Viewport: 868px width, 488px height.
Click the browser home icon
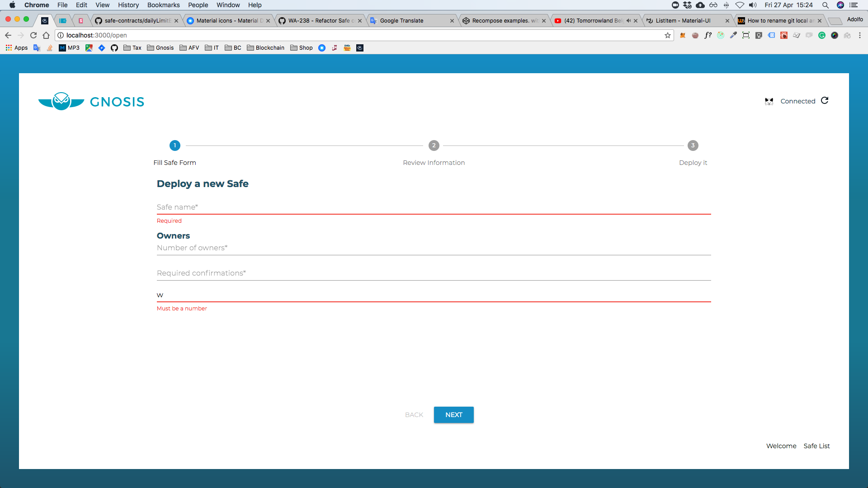click(x=46, y=35)
